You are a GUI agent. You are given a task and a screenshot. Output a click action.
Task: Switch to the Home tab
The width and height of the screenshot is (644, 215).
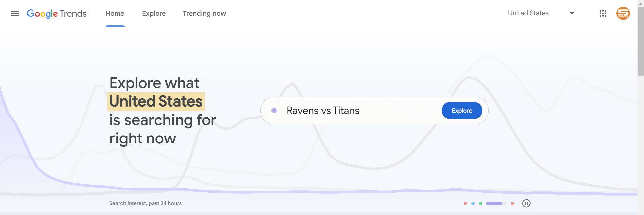pos(115,13)
